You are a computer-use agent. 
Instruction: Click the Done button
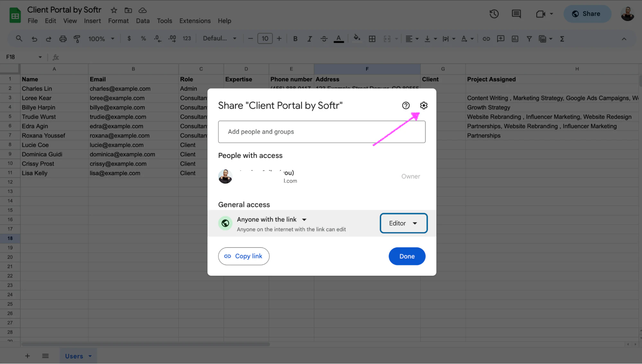pyautogui.click(x=407, y=256)
